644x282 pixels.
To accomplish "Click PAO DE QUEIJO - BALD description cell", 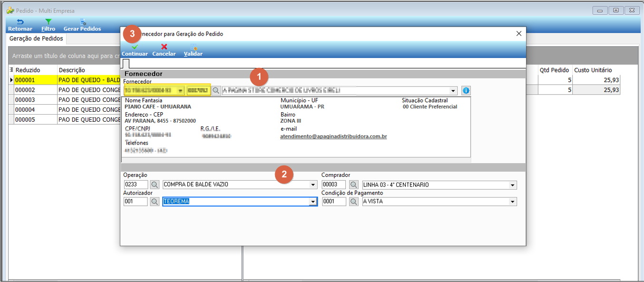I will click(89, 80).
